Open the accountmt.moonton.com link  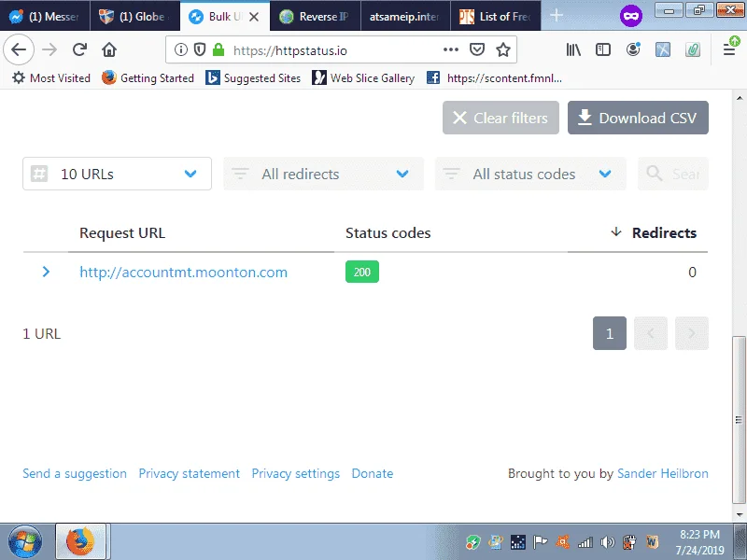[183, 273]
